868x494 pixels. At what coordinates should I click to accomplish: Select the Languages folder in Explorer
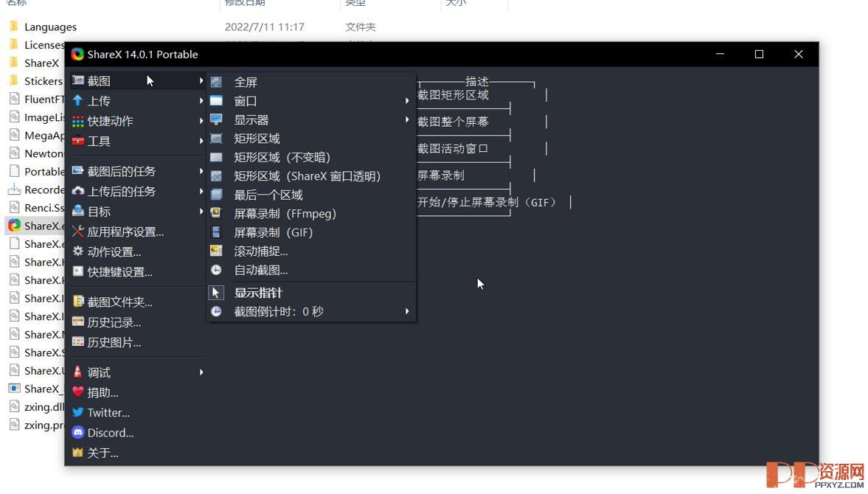pos(50,27)
